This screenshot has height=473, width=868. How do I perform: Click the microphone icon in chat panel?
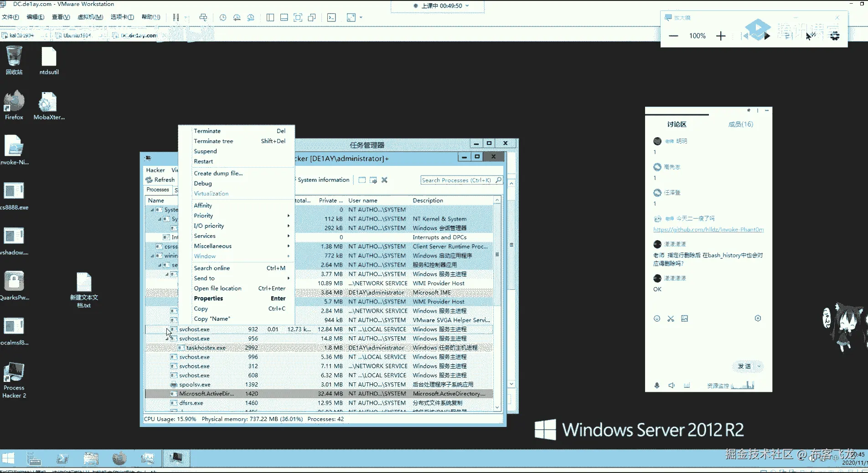657,386
